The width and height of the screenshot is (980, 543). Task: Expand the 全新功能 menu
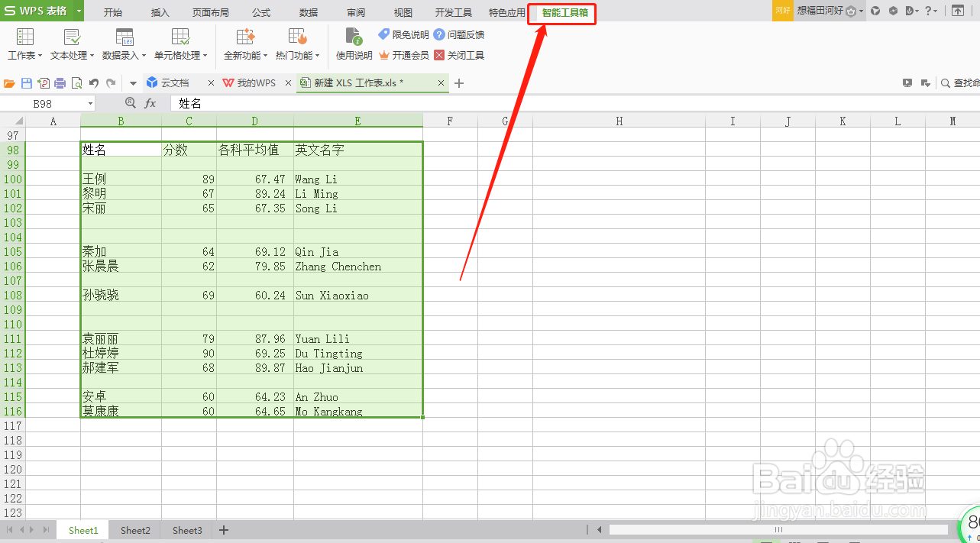(x=245, y=44)
